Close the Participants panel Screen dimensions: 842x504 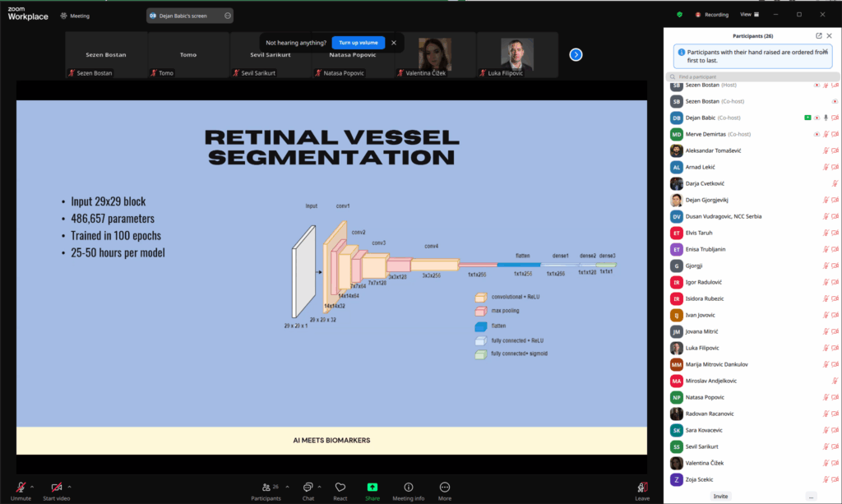829,36
